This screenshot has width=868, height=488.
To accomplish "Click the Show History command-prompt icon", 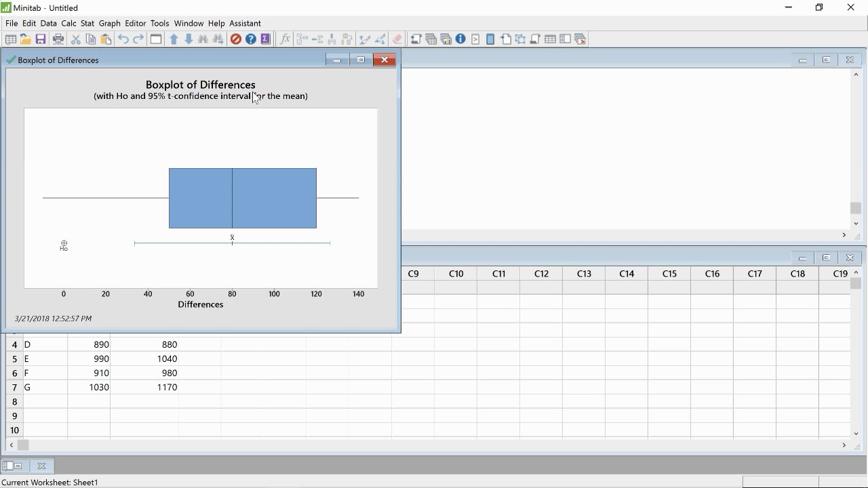I will (475, 39).
